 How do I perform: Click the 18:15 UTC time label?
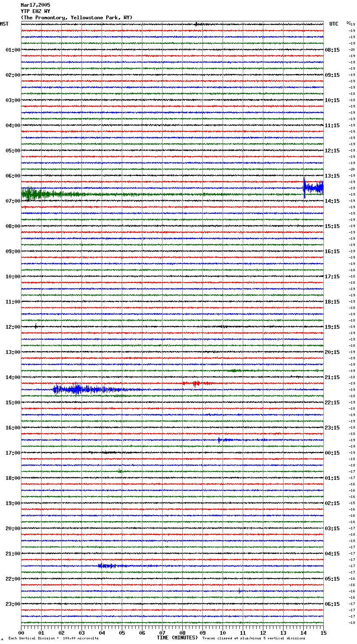[x=332, y=302]
